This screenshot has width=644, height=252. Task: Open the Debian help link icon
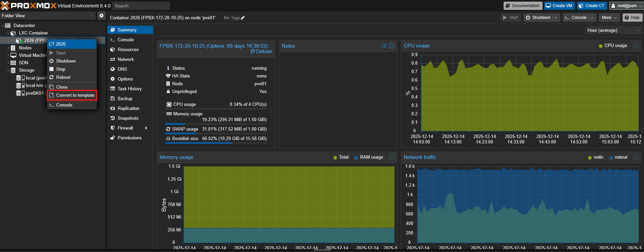253,51
